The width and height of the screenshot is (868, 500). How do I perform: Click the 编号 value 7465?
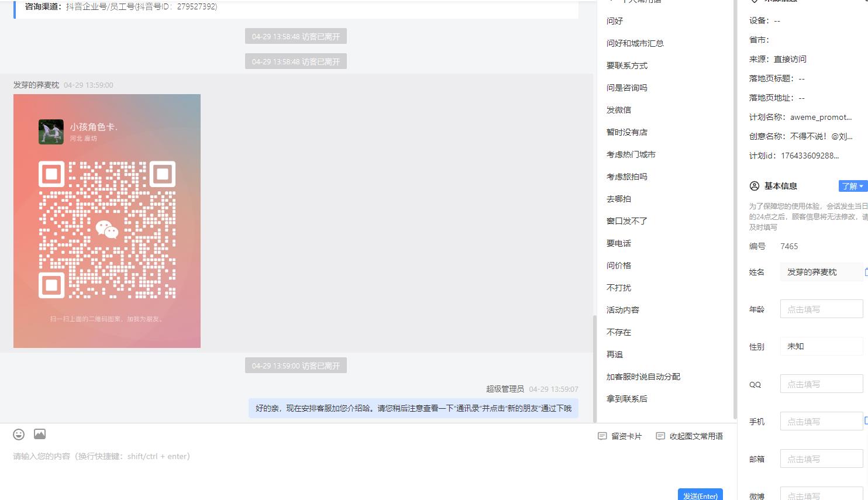pyautogui.click(x=789, y=246)
